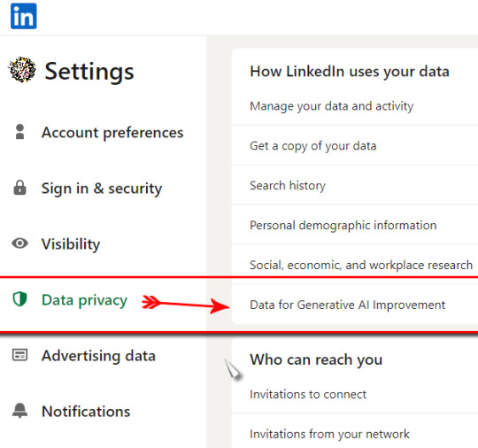
Task: Click the green shield Data privacy icon
Action: point(19,299)
